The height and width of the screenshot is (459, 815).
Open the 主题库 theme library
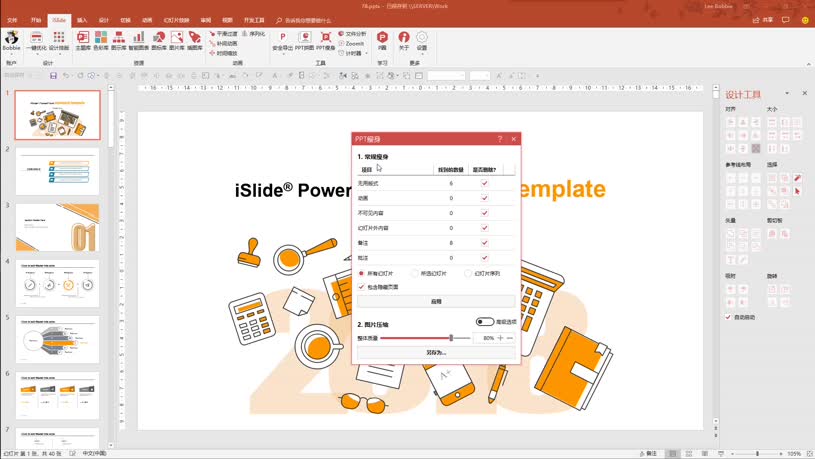[83, 41]
